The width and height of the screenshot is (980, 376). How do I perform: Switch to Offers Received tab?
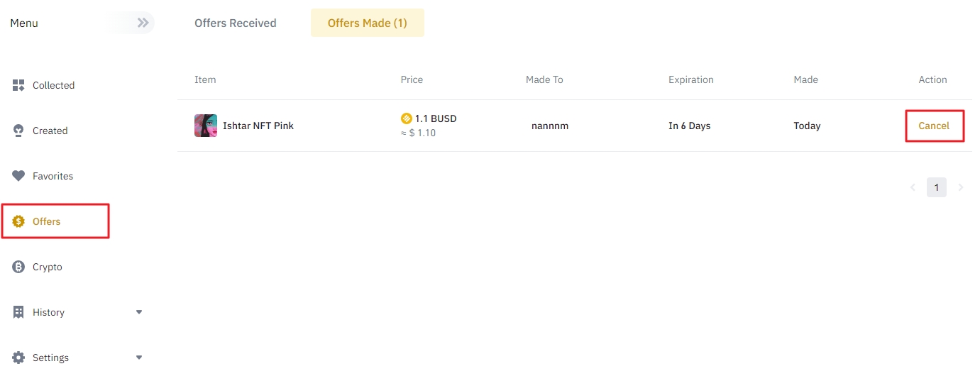tap(236, 23)
